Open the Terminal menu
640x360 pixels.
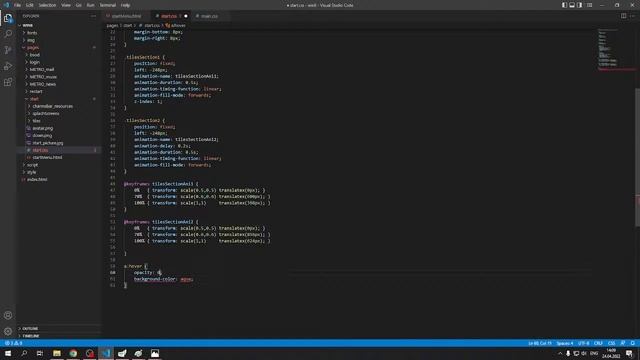click(x=108, y=5)
